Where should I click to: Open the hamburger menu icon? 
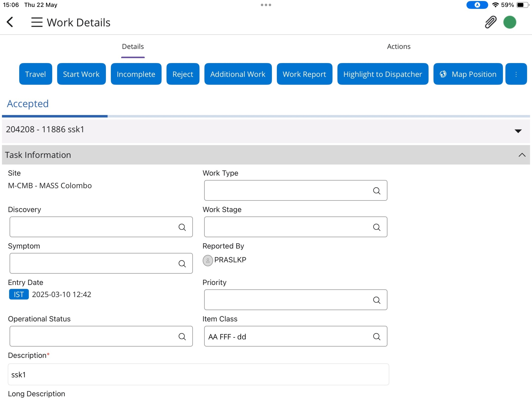(37, 22)
